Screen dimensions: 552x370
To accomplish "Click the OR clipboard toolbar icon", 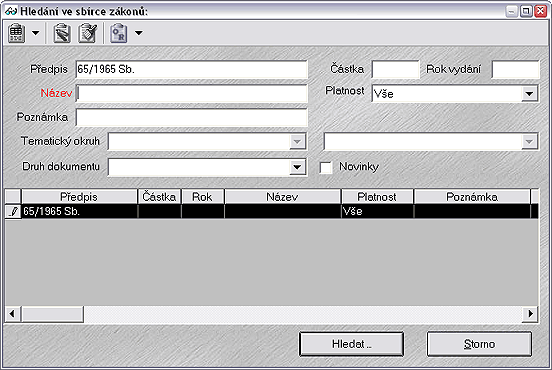I will pos(119,33).
